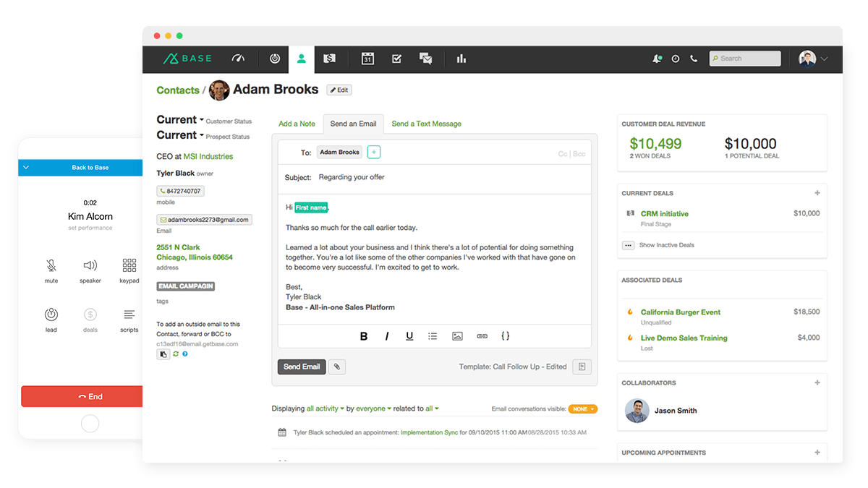The width and height of the screenshot is (868, 488).
Task: Open the deals dollar icon in navbar
Action: 329,59
